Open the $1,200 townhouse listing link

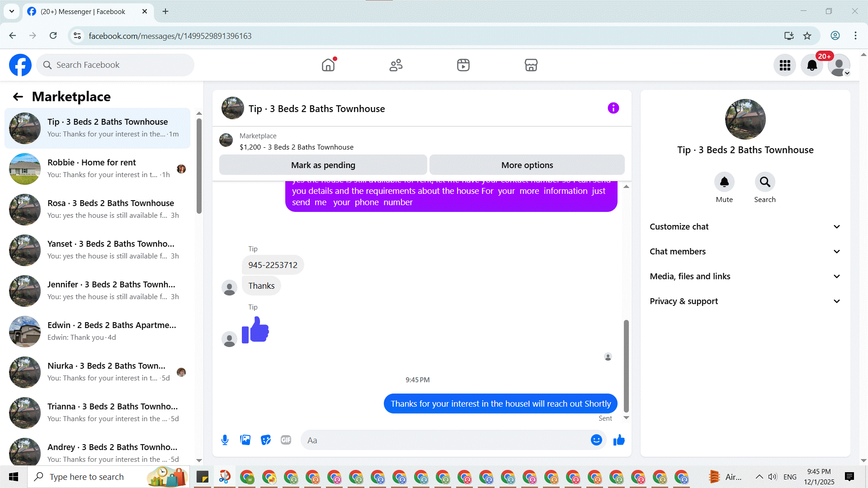pyautogui.click(x=297, y=147)
